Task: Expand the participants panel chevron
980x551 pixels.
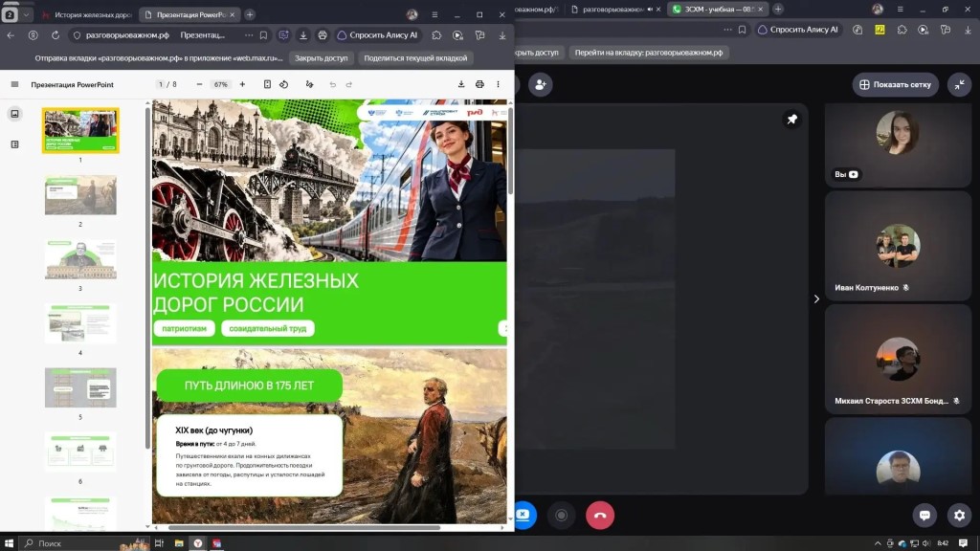Action: click(x=816, y=299)
